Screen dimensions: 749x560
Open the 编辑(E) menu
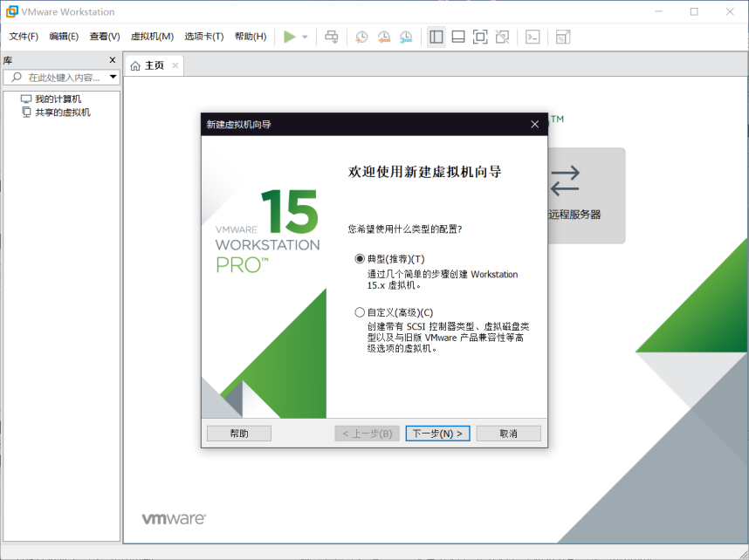[x=64, y=37]
